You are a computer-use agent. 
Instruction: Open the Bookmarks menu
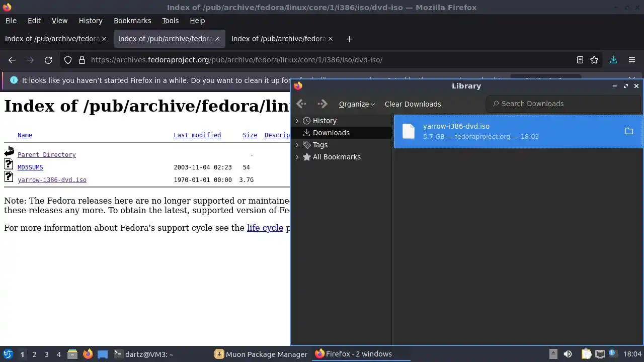pyautogui.click(x=132, y=21)
